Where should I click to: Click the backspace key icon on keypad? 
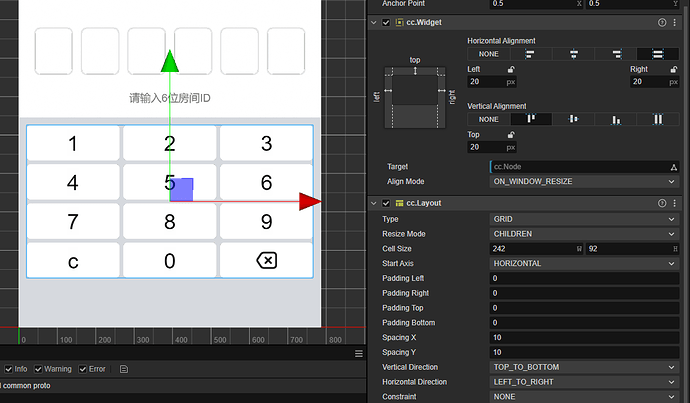[267, 260]
